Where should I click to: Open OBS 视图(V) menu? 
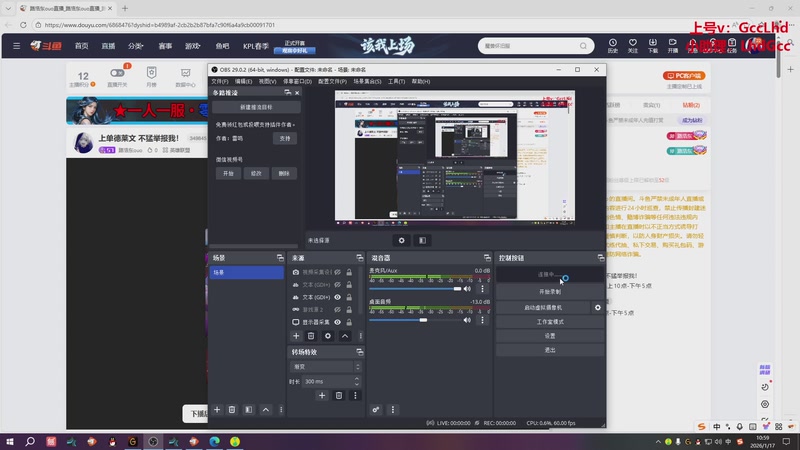[267, 82]
